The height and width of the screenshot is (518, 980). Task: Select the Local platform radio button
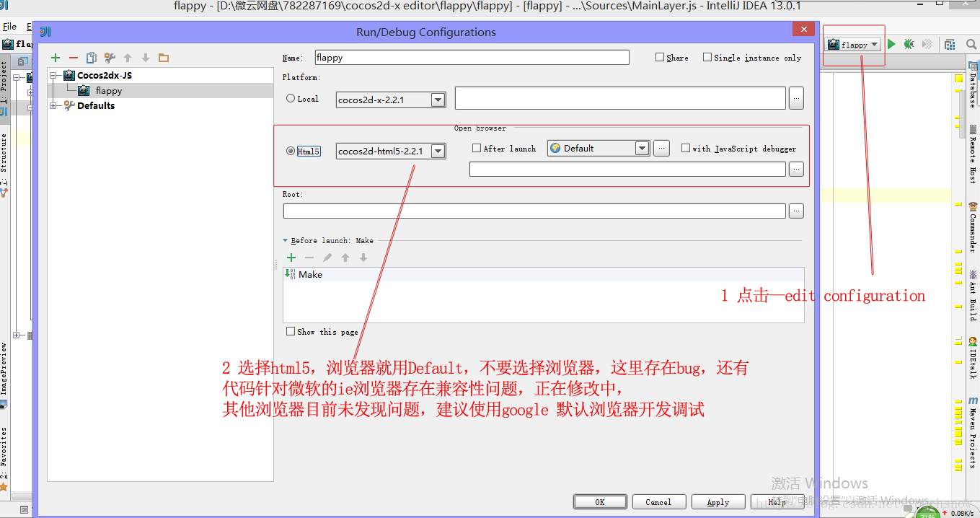[291, 99]
